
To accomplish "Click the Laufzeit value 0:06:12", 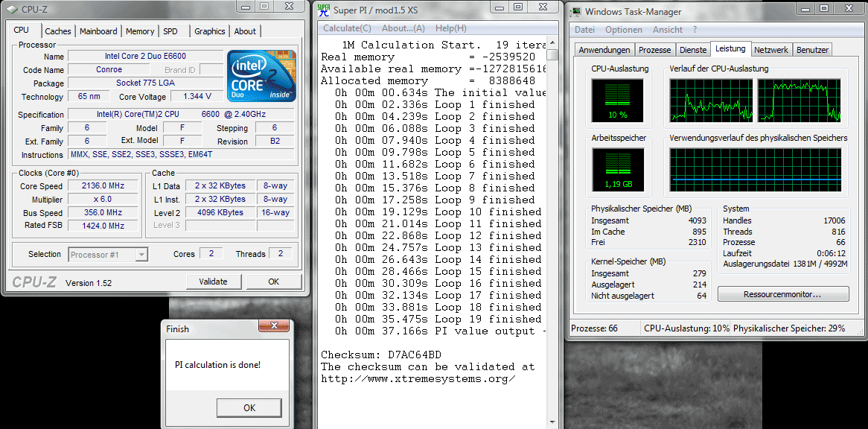I will point(829,253).
